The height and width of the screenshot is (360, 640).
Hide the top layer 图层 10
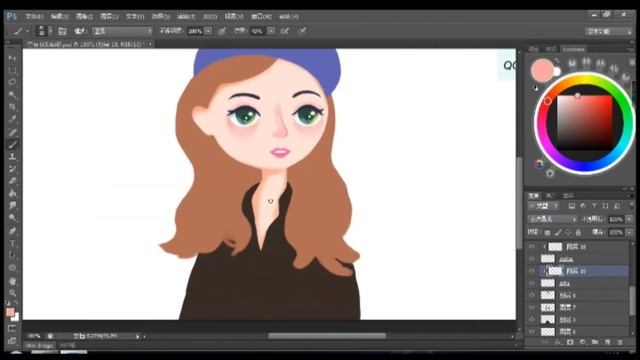(x=531, y=247)
